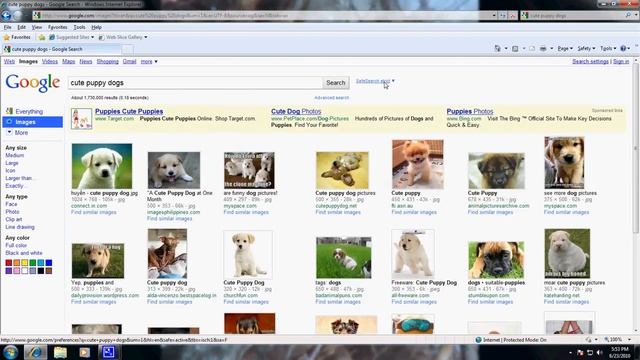Image resolution: width=640 pixels, height=360 pixels.
Task: Click the clock in the system tray
Action: 619,352
